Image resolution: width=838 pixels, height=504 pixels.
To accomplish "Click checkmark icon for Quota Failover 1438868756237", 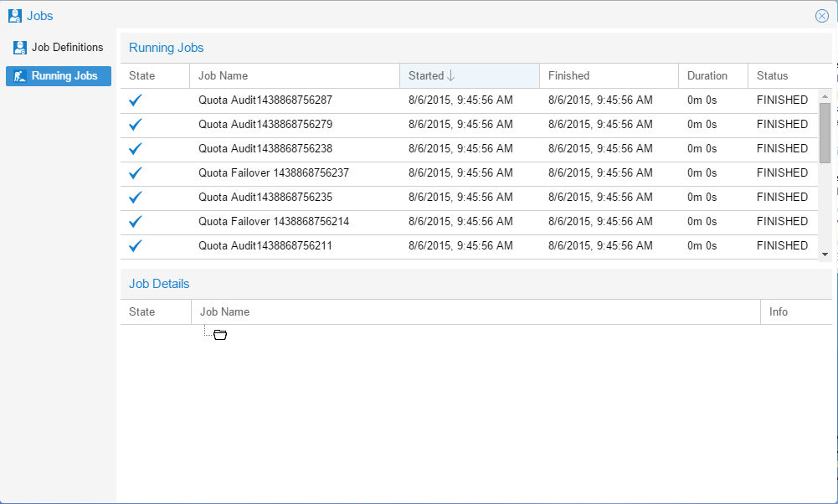I will pyautogui.click(x=136, y=173).
